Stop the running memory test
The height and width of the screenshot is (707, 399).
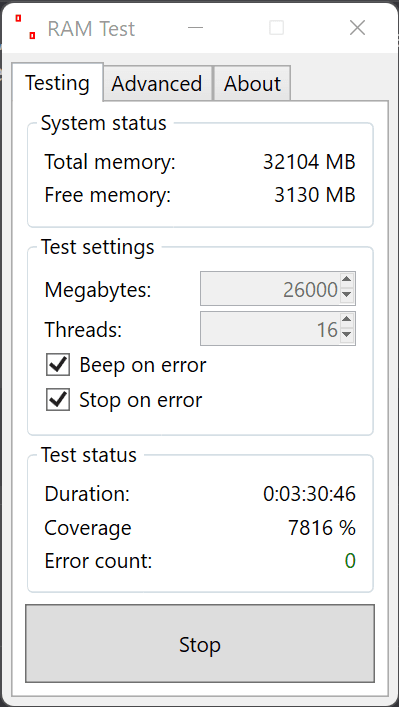point(200,644)
